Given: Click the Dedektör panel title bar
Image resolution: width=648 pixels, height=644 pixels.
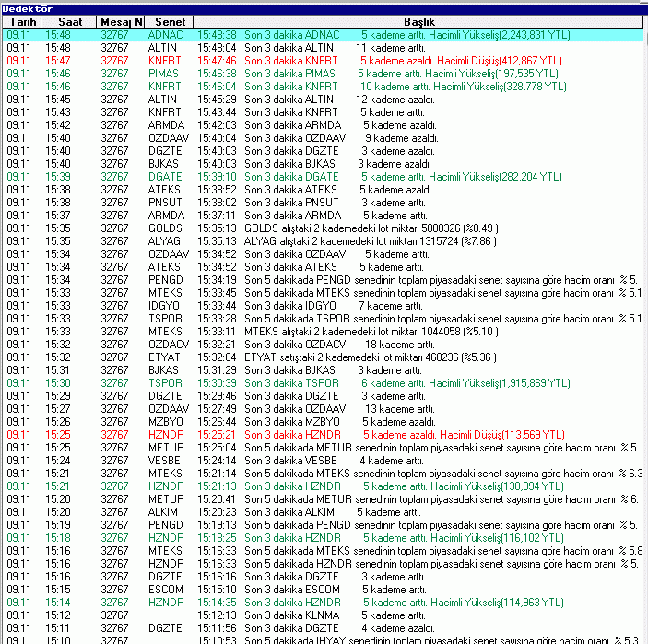Looking at the screenshot, I should point(323,6).
